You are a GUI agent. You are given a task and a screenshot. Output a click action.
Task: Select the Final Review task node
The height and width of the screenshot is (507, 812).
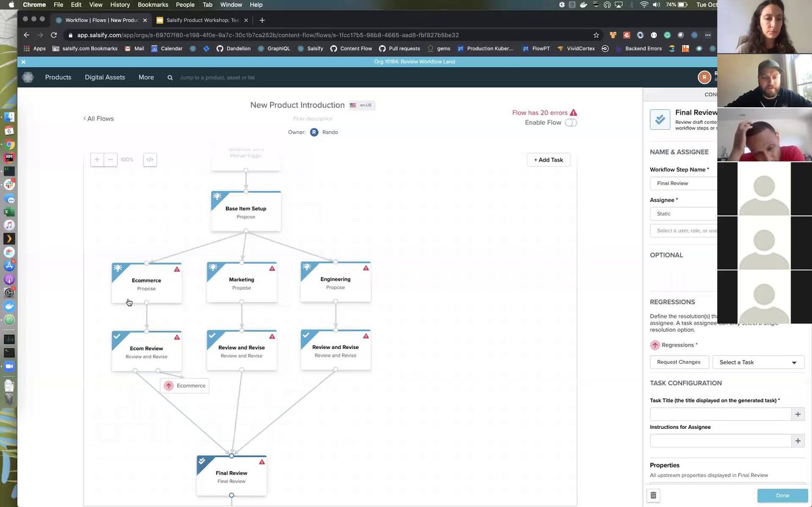tap(231, 475)
